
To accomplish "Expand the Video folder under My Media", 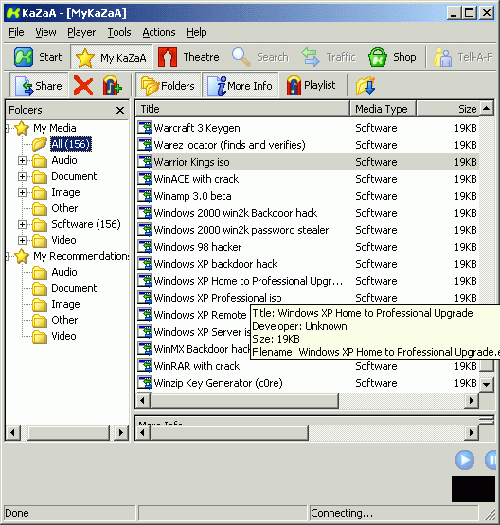I will (x=22, y=240).
